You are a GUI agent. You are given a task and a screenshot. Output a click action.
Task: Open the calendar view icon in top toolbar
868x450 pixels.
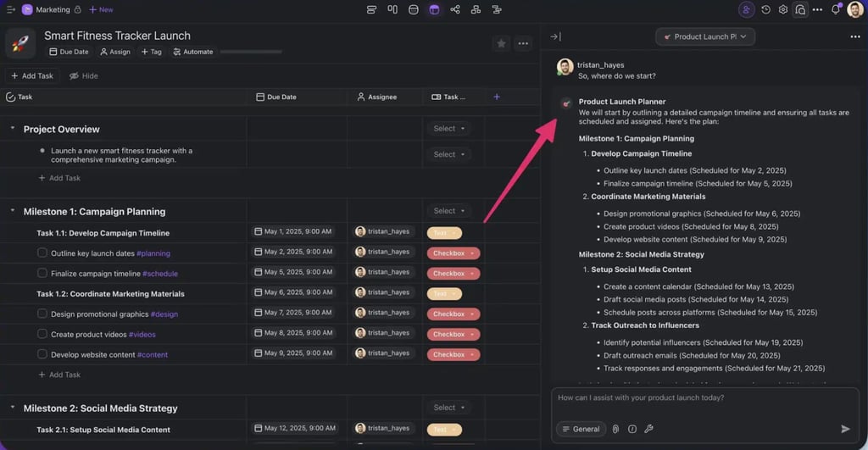(x=413, y=9)
